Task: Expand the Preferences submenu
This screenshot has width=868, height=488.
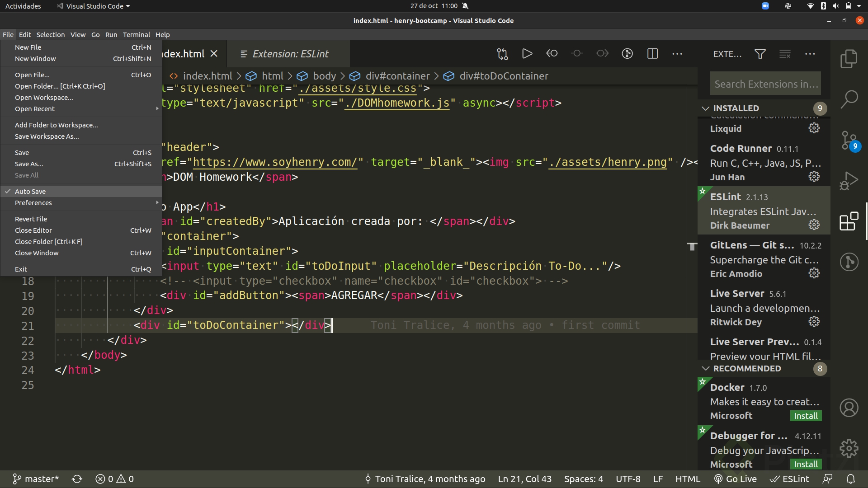Action: tap(81, 203)
